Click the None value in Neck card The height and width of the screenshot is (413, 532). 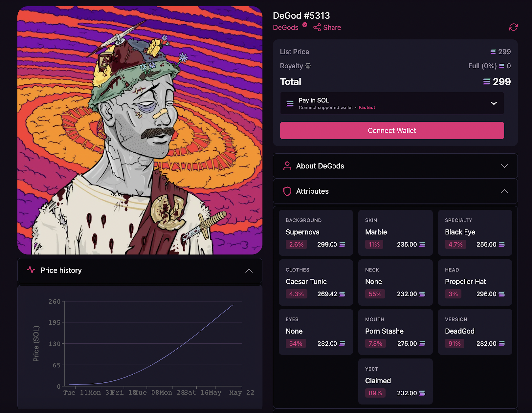coord(373,282)
